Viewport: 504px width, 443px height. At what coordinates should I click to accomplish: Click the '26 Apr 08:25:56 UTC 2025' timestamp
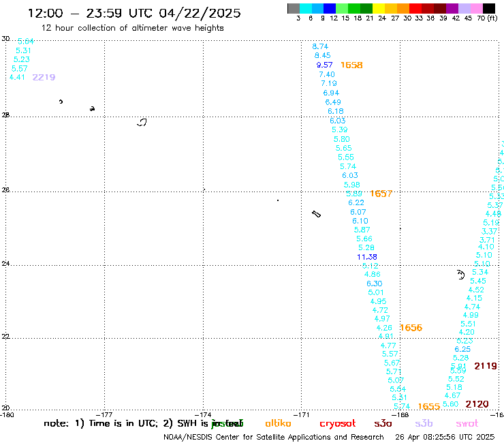pyautogui.click(x=445, y=437)
